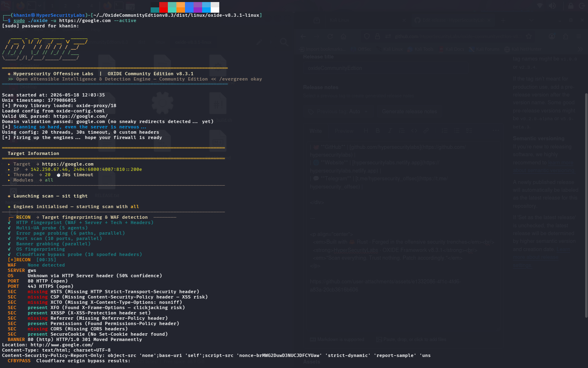Click the network icon in the system tray
Screen dimensions: 588x368
pos(540,6)
